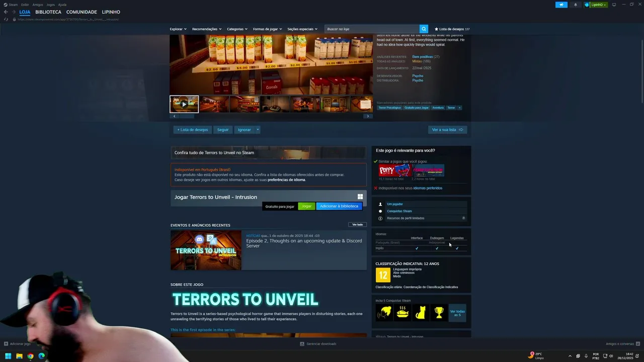Click the Seguir button
The width and height of the screenshot is (644, 362).
(x=223, y=130)
